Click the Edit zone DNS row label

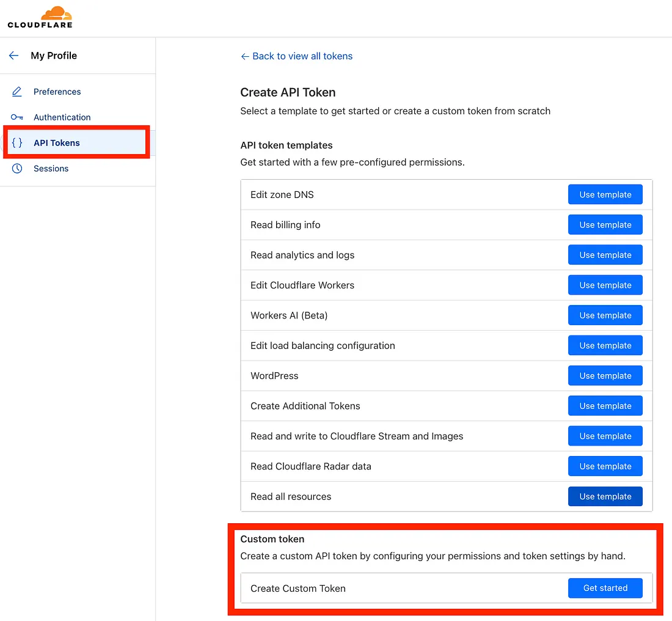[282, 195]
